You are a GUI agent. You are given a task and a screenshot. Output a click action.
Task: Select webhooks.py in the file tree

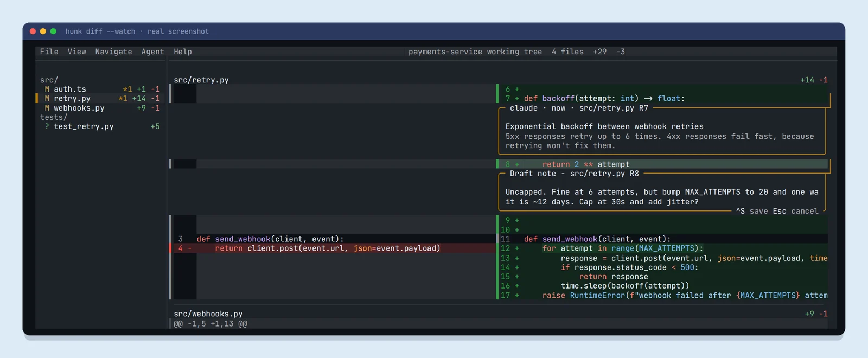[79, 108]
